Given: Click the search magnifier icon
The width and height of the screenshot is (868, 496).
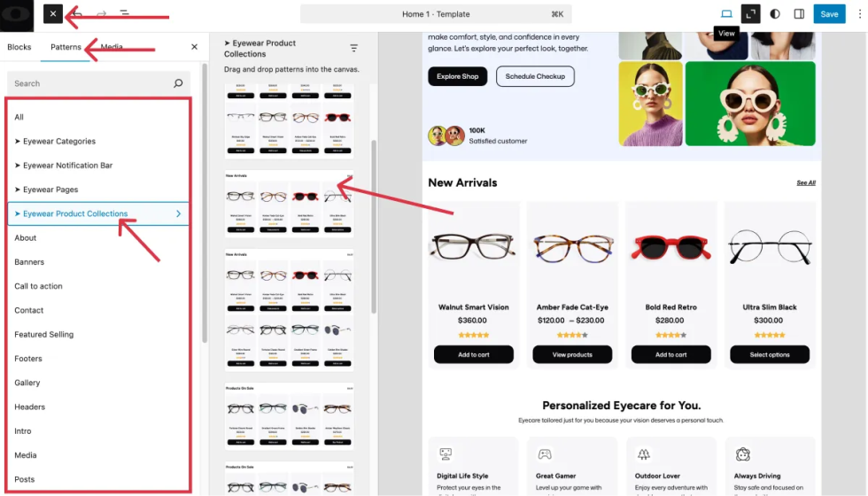Looking at the screenshot, I should (178, 83).
